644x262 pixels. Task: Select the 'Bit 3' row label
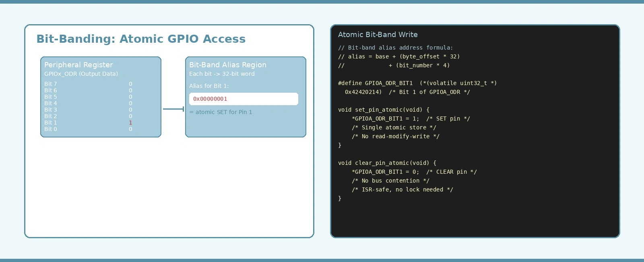point(51,110)
